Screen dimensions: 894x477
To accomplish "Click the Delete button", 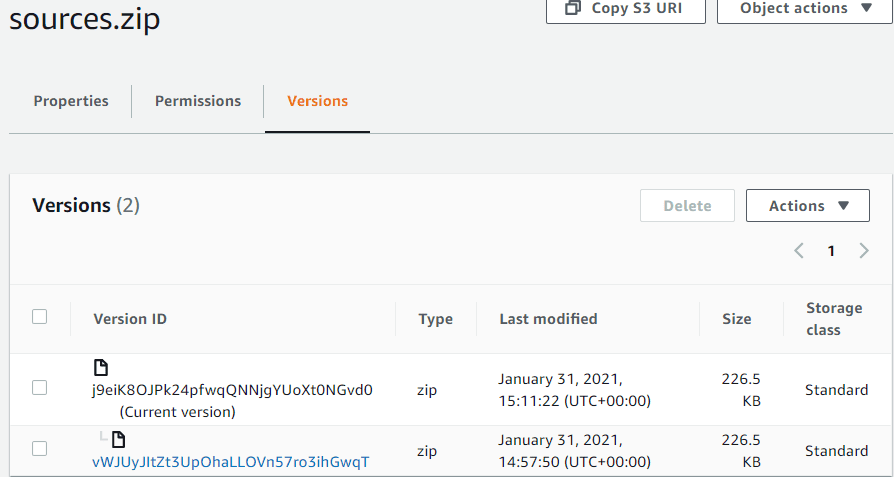I will [x=687, y=206].
